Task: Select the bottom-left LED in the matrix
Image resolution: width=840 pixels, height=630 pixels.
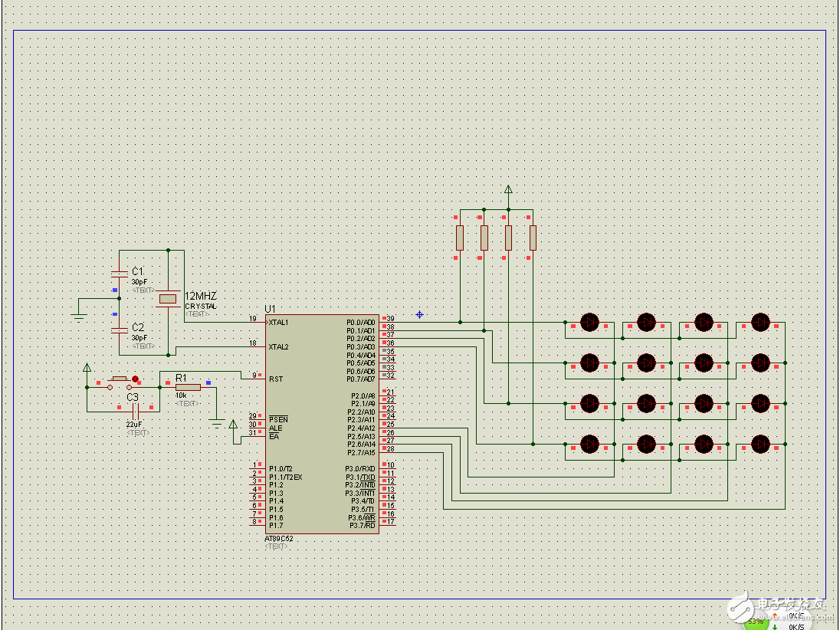Action: [x=590, y=444]
